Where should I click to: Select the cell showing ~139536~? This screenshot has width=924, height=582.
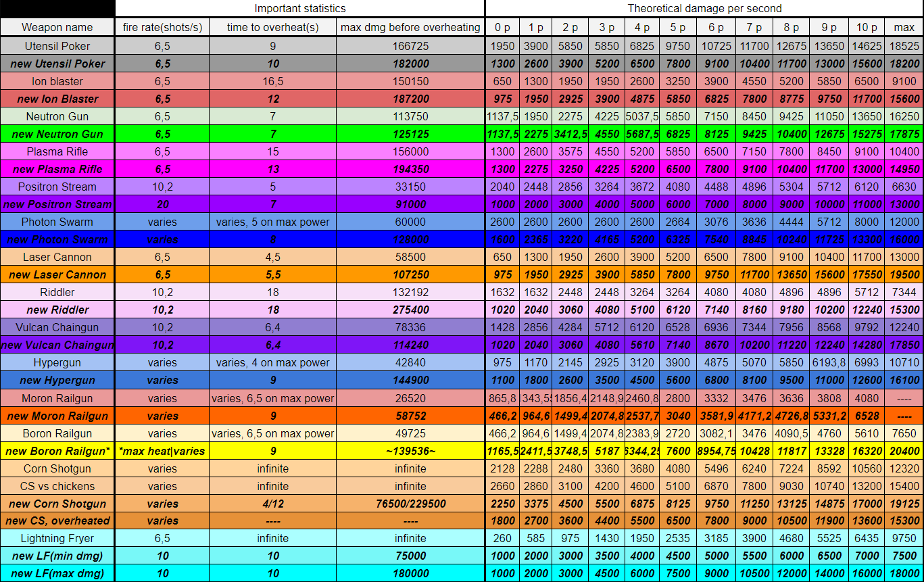pos(411,451)
